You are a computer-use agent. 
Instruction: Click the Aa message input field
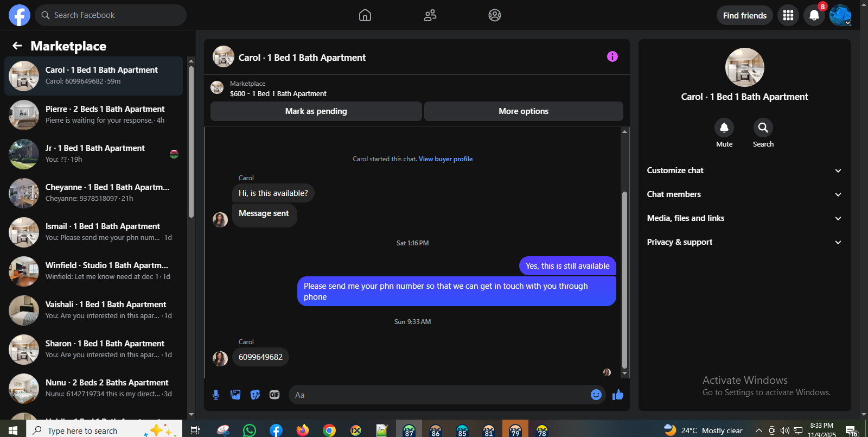pyautogui.click(x=439, y=395)
